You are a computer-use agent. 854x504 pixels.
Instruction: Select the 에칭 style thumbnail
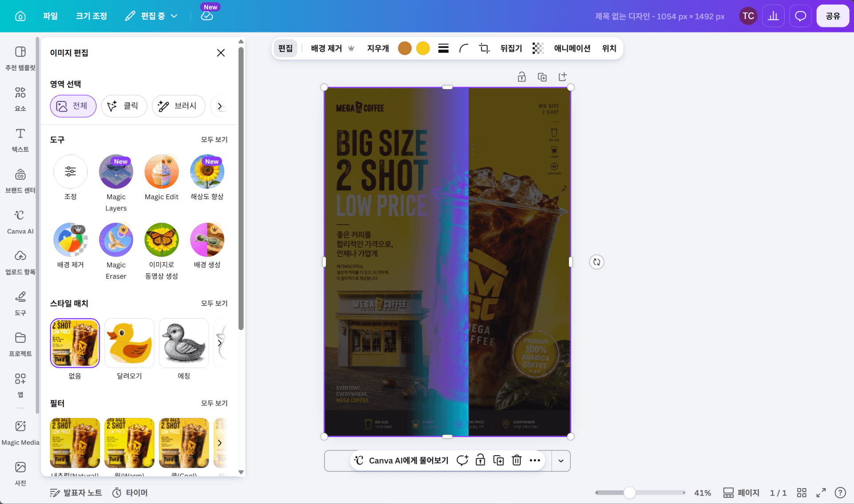coord(184,343)
